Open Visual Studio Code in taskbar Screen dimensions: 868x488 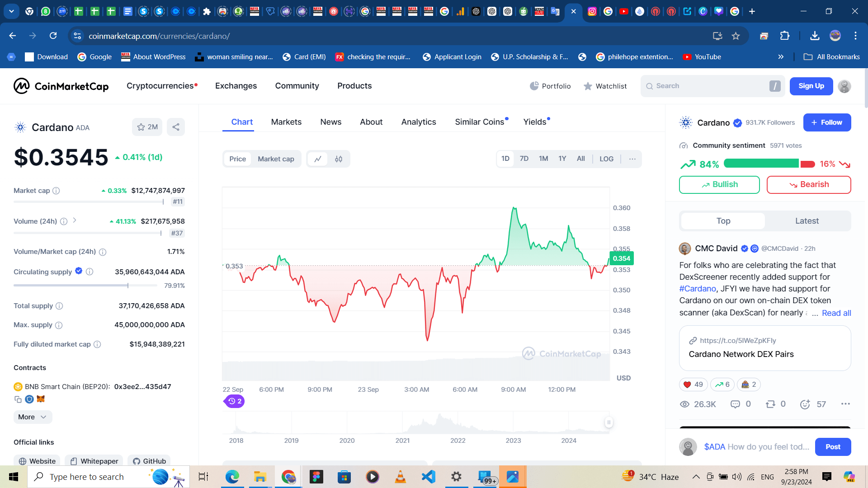pos(429,477)
